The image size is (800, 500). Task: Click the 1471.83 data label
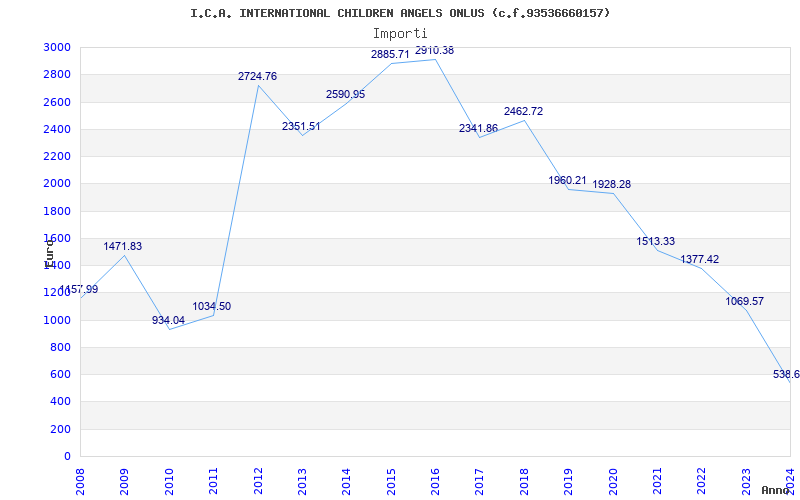pos(123,246)
